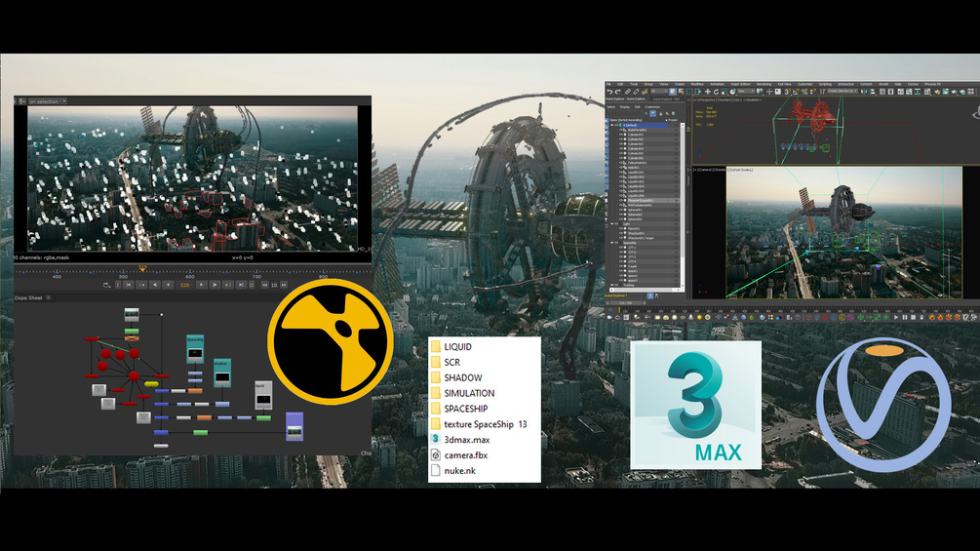Open the Scene Explorer 1 dropdown
980x551 pixels.
click(626, 295)
